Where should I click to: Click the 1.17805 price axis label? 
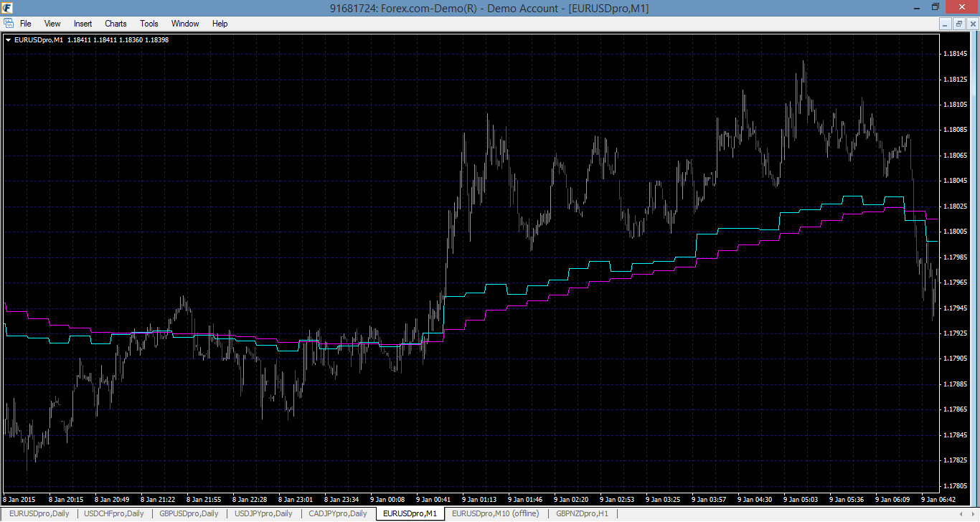tap(954, 486)
